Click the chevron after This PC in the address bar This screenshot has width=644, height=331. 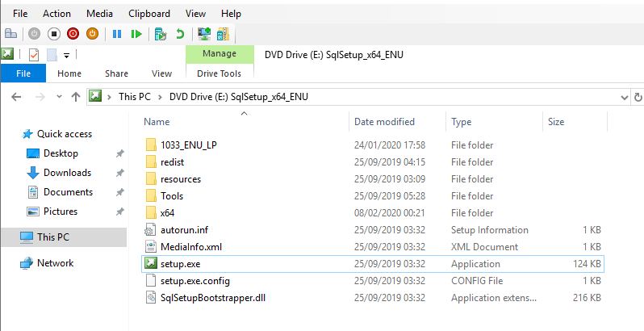coord(160,97)
